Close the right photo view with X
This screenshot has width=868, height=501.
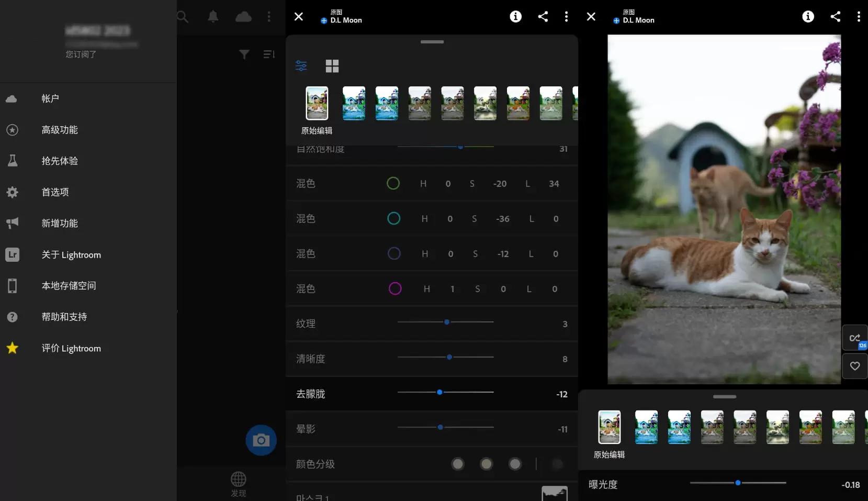click(591, 17)
